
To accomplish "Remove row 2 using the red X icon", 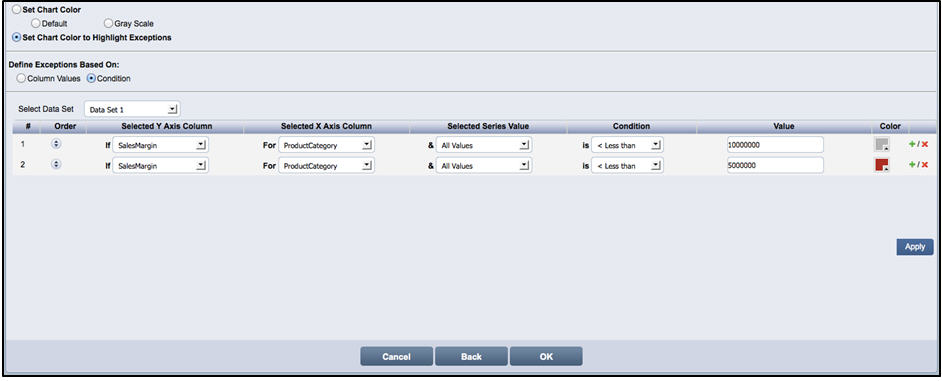I will [x=925, y=165].
